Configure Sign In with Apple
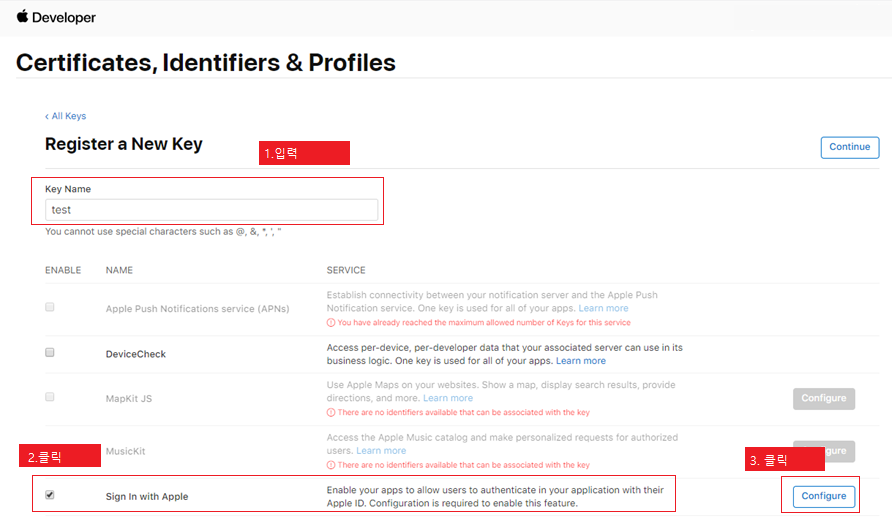 coord(824,496)
